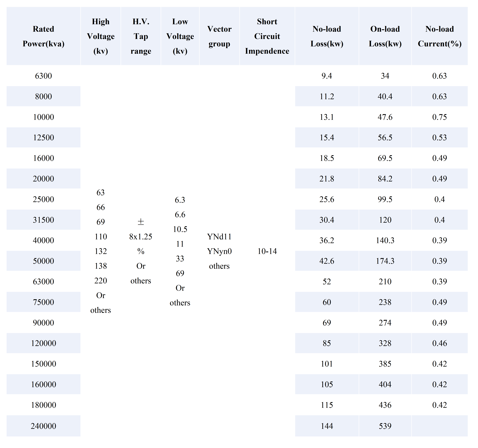This screenshot has height=448, width=478.
Task: Select the 240000 rated power cell
Action: point(43,426)
